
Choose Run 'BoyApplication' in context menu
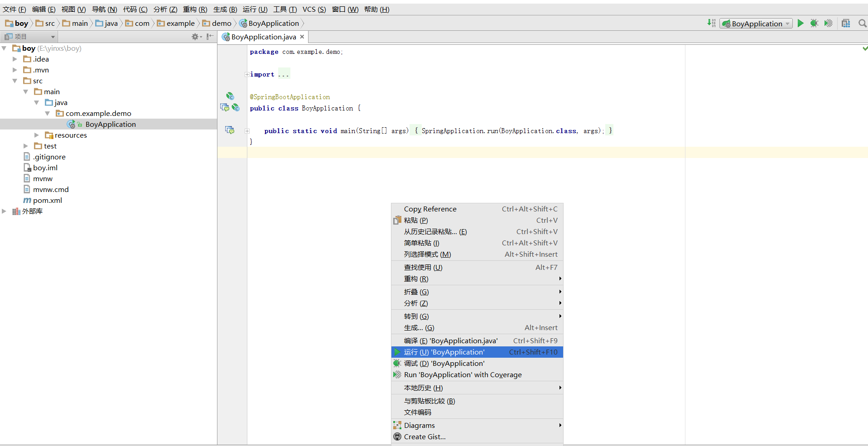(477, 352)
